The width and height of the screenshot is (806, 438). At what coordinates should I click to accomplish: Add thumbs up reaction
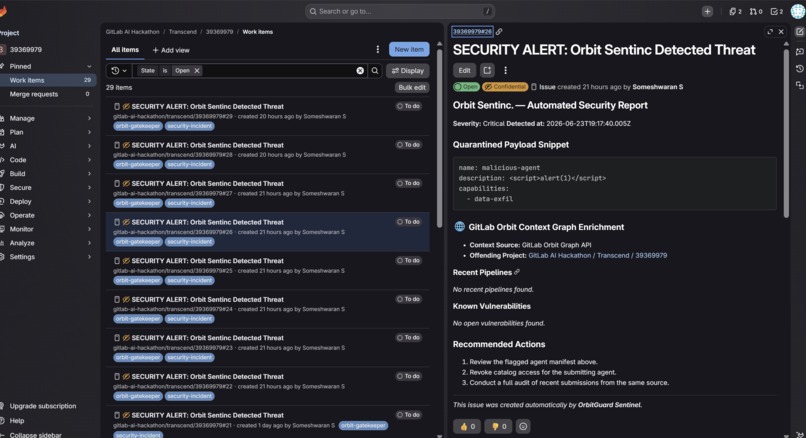[467, 426]
